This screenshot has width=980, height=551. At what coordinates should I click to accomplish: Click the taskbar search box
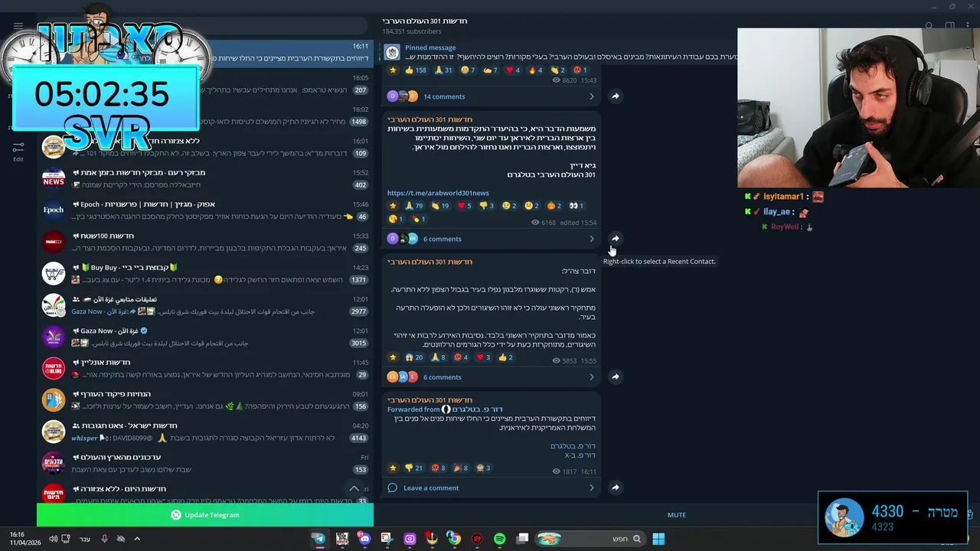(591, 539)
